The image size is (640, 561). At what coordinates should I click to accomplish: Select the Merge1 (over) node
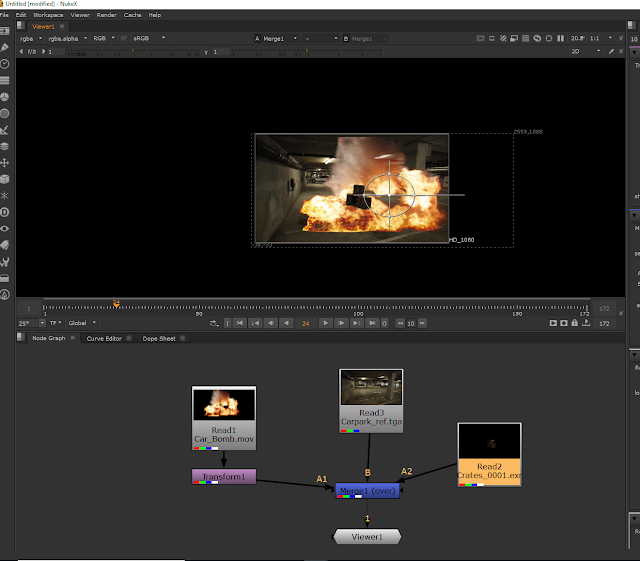(367, 491)
